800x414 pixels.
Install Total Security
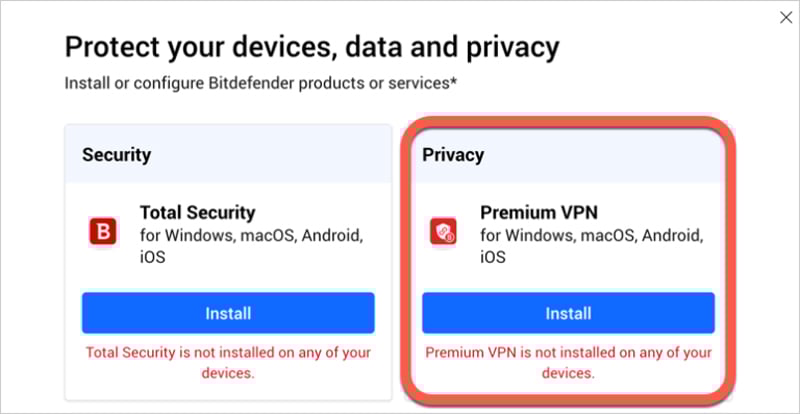tap(228, 313)
